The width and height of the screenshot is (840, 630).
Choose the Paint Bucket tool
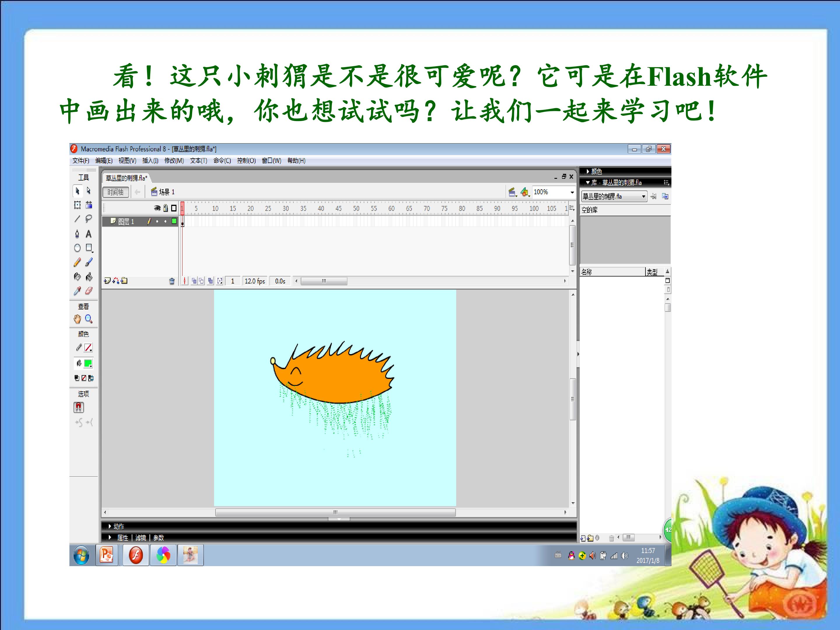(x=89, y=276)
